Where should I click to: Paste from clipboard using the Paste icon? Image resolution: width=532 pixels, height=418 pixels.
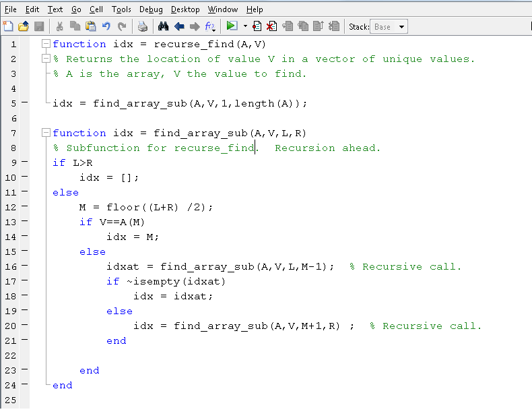[91, 26]
